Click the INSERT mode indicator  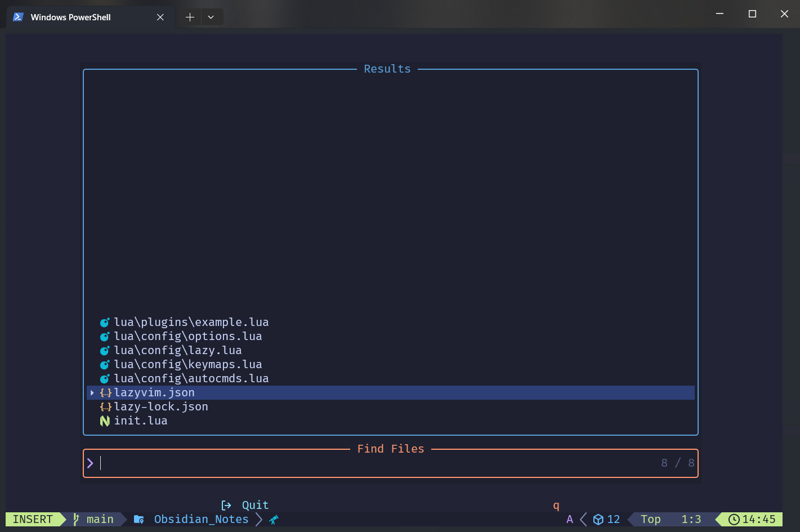(33, 519)
